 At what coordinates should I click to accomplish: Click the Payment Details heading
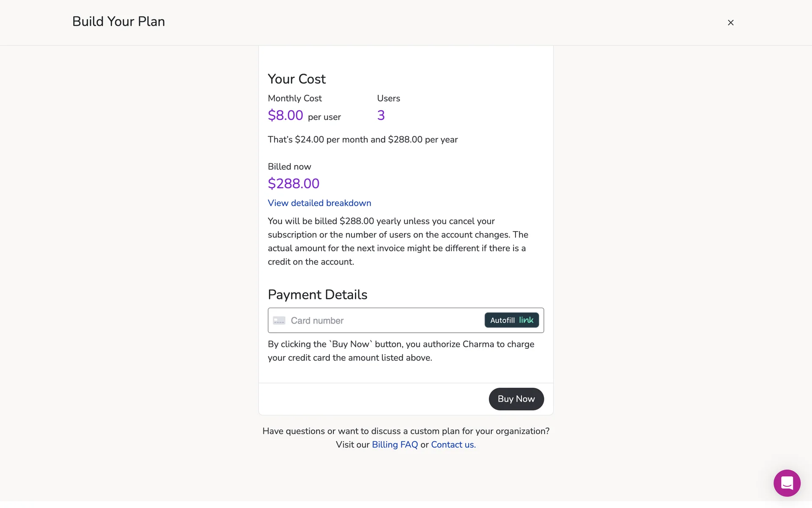click(x=317, y=295)
